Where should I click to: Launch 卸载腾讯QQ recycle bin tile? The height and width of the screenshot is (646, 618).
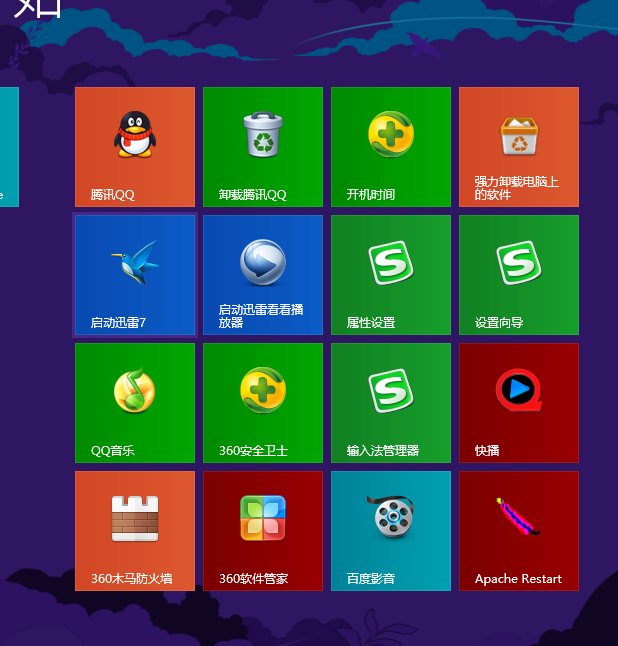262,146
